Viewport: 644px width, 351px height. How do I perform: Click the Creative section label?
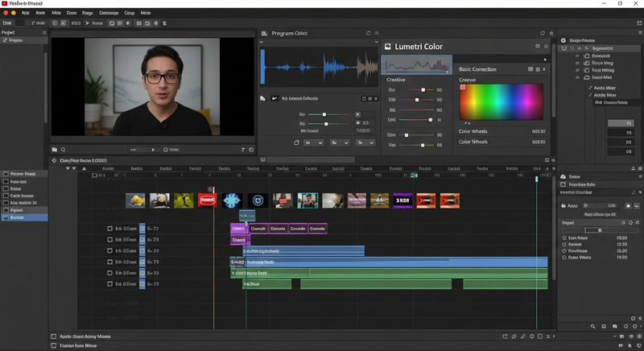[396, 80]
